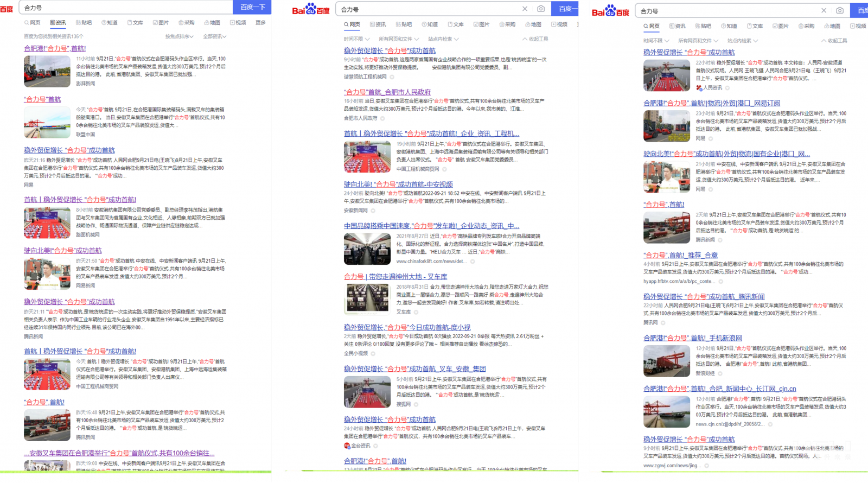The height and width of the screenshot is (483, 868).
Task: Open link 驶向北美!"合力号"成功首航-中安视频
Action: pyautogui.click(x=398, y=185)
